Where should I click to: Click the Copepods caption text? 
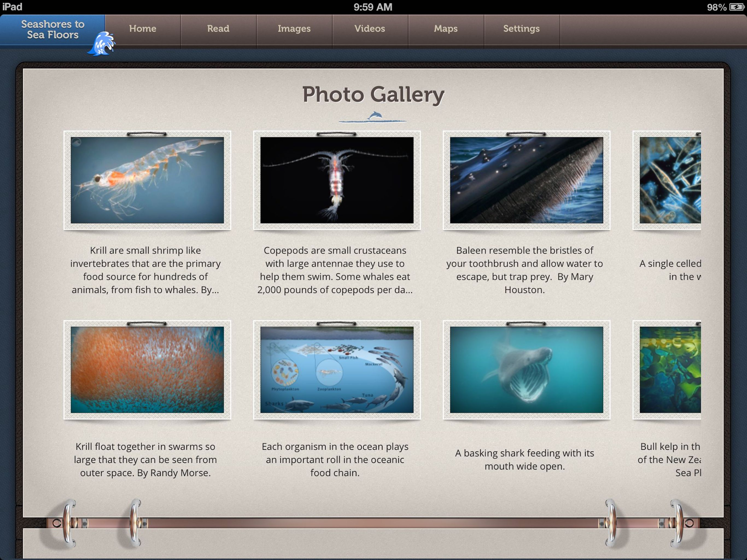pyautogui.click(x=335, y=270)
